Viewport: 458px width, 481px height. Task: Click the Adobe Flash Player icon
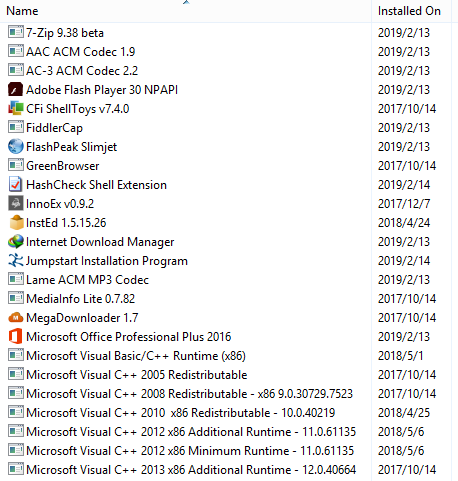click(15, 89)
